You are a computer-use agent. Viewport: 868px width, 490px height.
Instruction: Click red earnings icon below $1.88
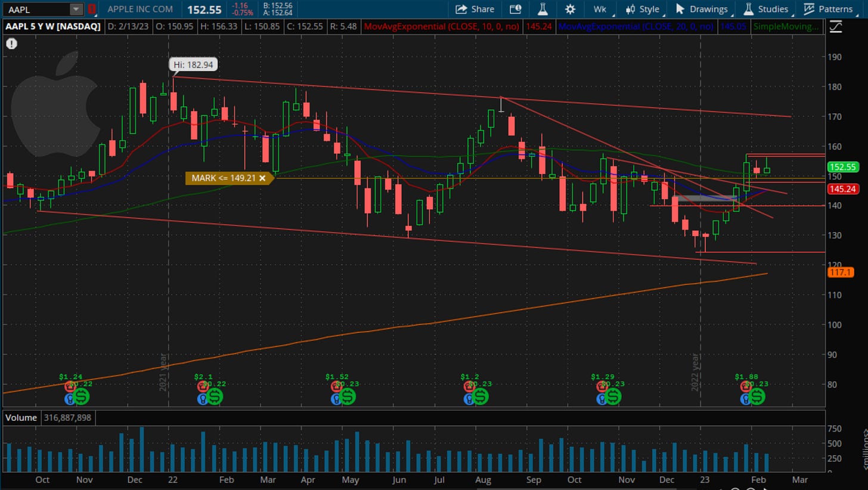745,387
